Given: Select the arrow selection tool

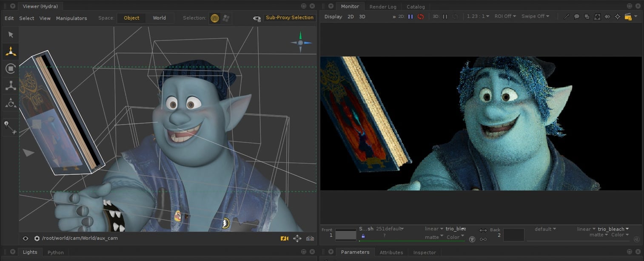Looking at the screenshot, I should pos(11,35).
